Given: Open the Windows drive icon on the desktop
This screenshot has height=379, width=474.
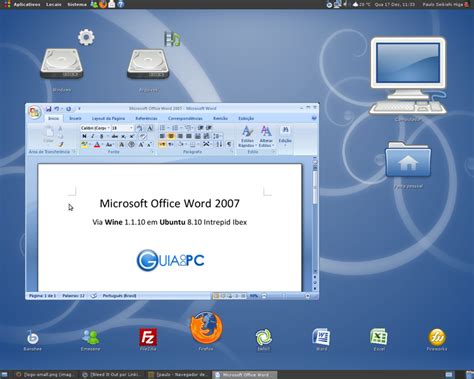Looking at the screenshot, I should click(62, 64).
